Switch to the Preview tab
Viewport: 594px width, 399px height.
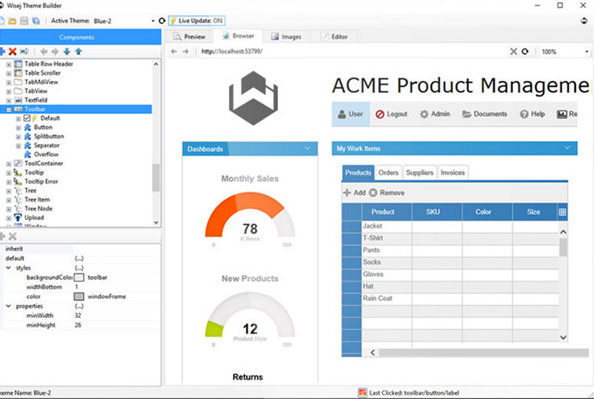pyautogui.click(x=189, y=37)
